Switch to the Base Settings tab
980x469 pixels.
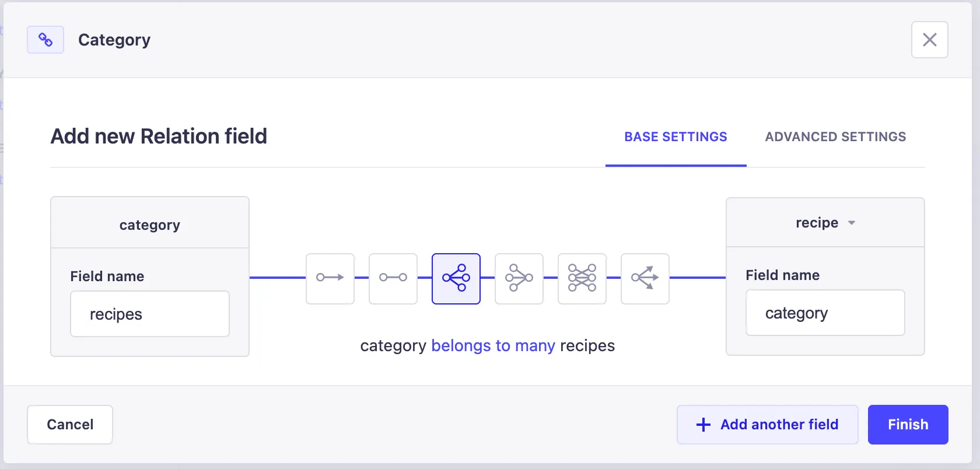tap(675, 136)
